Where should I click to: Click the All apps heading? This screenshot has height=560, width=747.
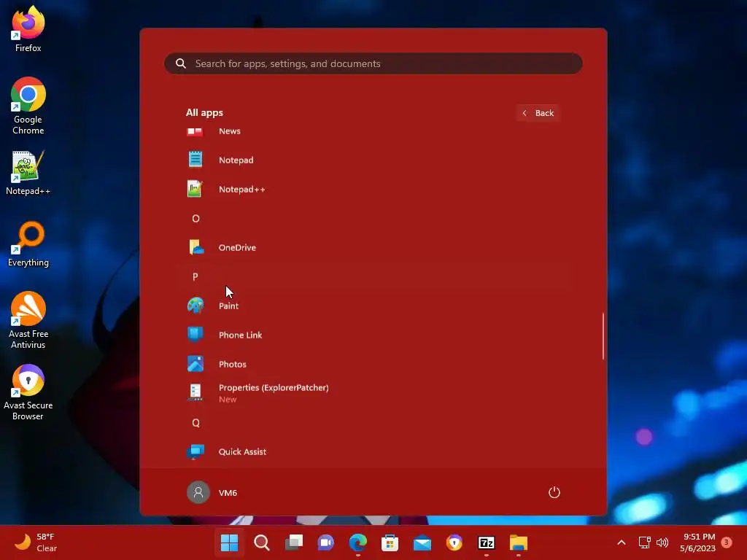click(204, 113)
